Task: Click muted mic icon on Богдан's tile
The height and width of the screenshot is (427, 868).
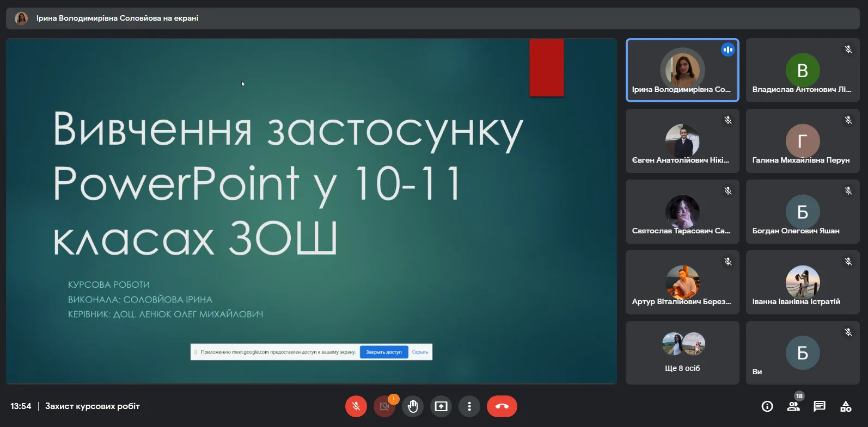Action: [x=848, y=191]
